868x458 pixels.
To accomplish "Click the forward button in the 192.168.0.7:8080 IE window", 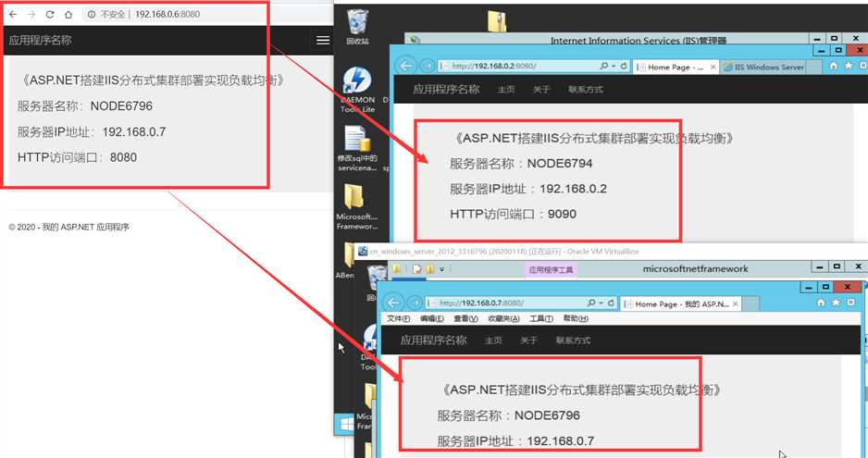I will click(414, 303).
